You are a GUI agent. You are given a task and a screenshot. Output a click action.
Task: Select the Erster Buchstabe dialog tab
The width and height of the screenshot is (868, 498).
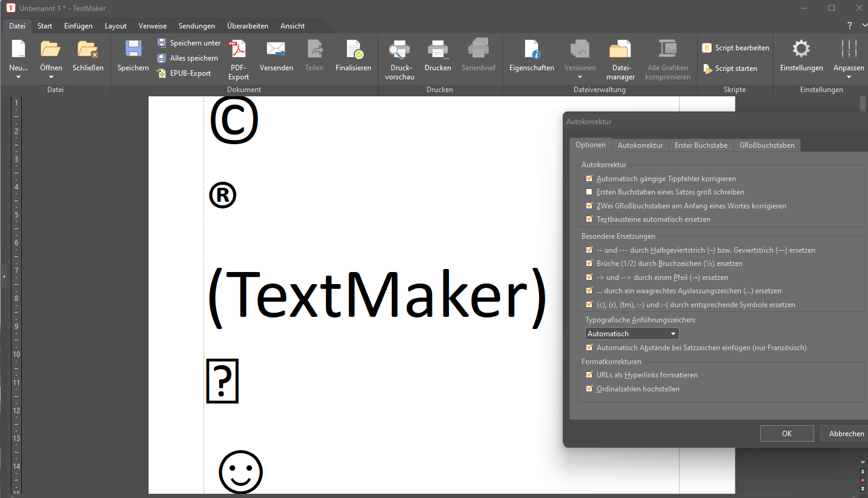(x=701, y=145)
